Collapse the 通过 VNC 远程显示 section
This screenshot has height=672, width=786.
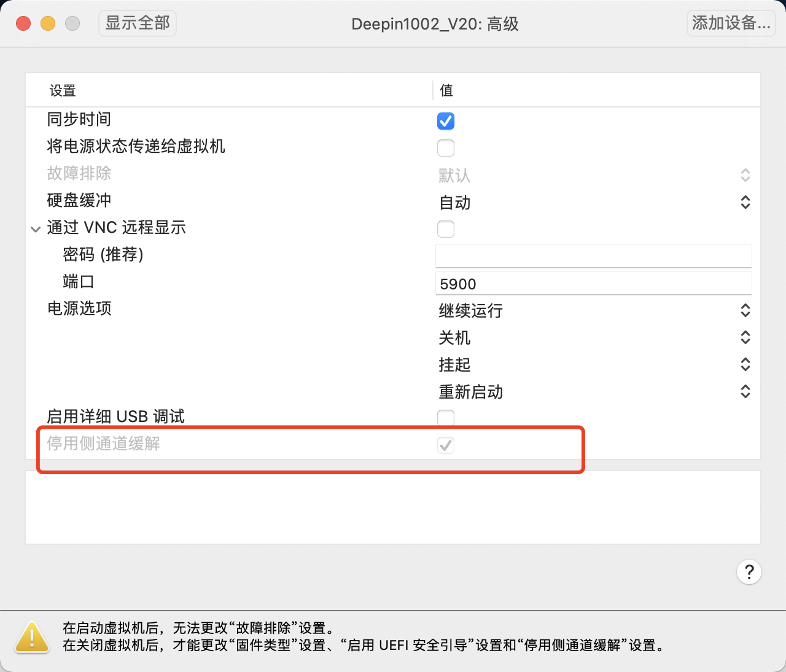(x=35, y=229)
